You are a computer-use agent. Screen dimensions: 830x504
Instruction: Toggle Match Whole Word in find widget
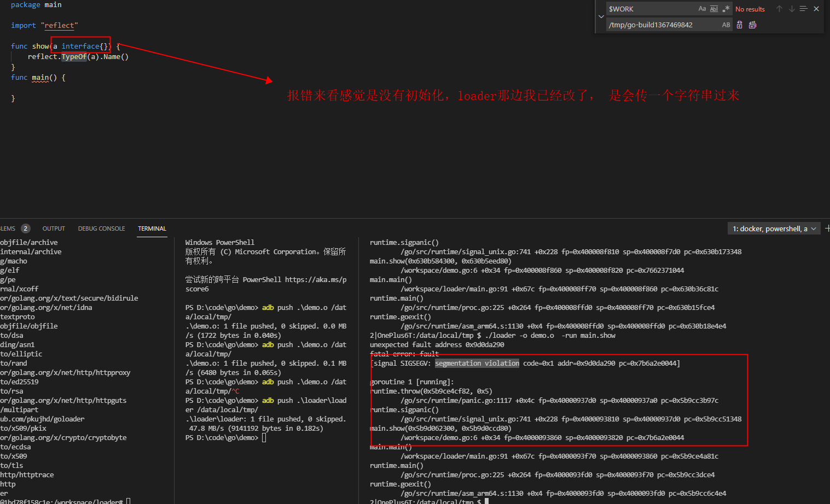[714, 9]
